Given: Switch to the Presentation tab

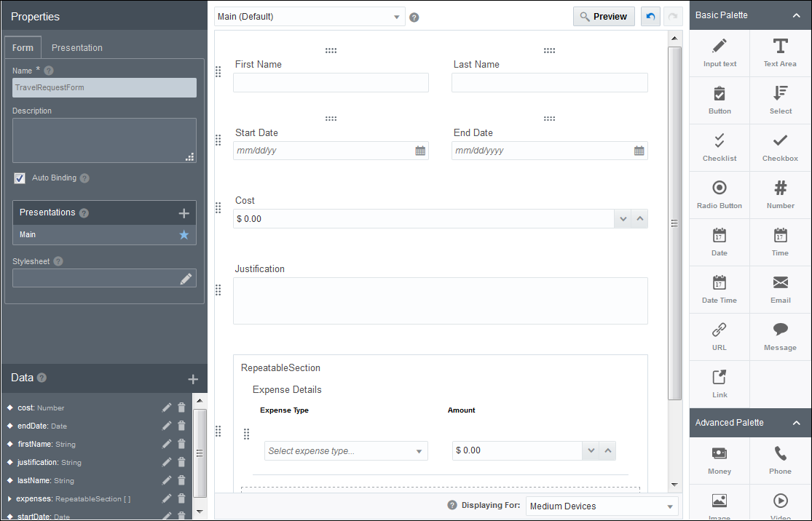Looking at the screenshot, I should [76, 47].
